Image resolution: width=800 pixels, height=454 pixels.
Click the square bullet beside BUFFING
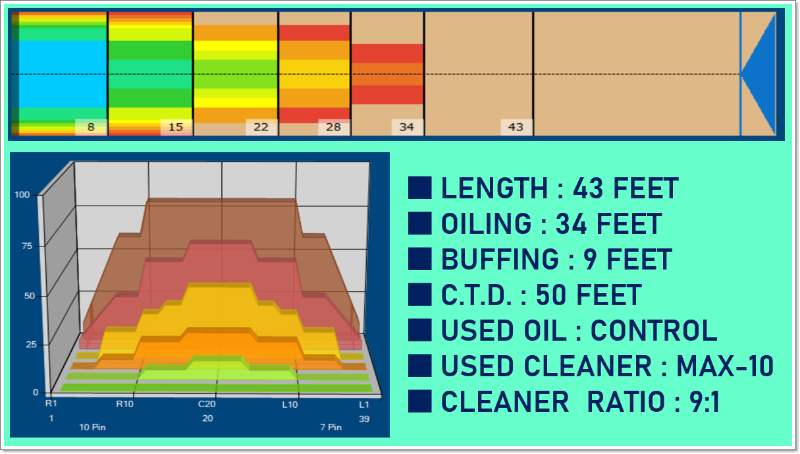[420, 259]
